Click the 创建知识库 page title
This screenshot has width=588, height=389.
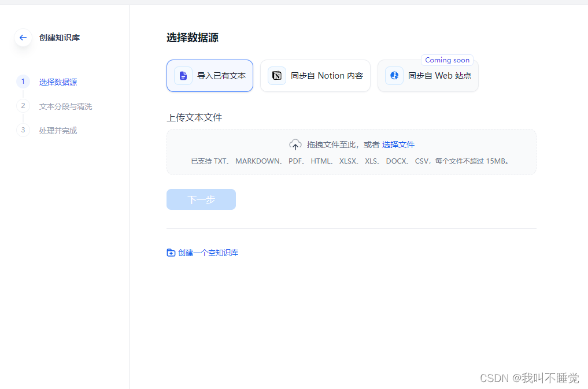pos(60,37)
